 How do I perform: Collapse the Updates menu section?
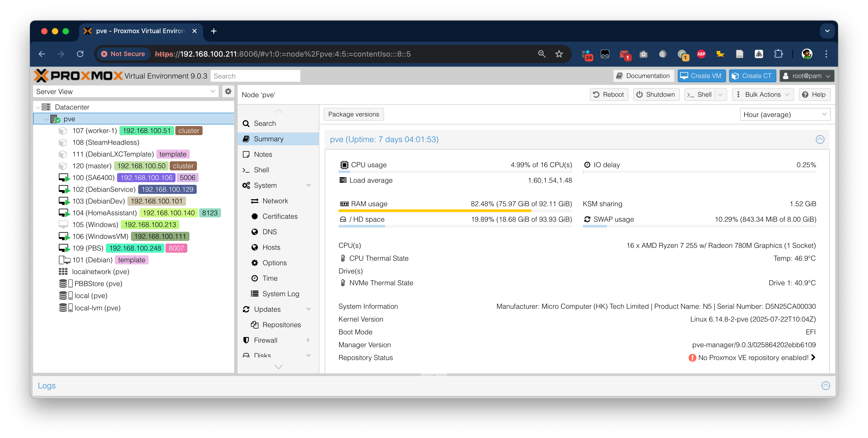(308, 309)
